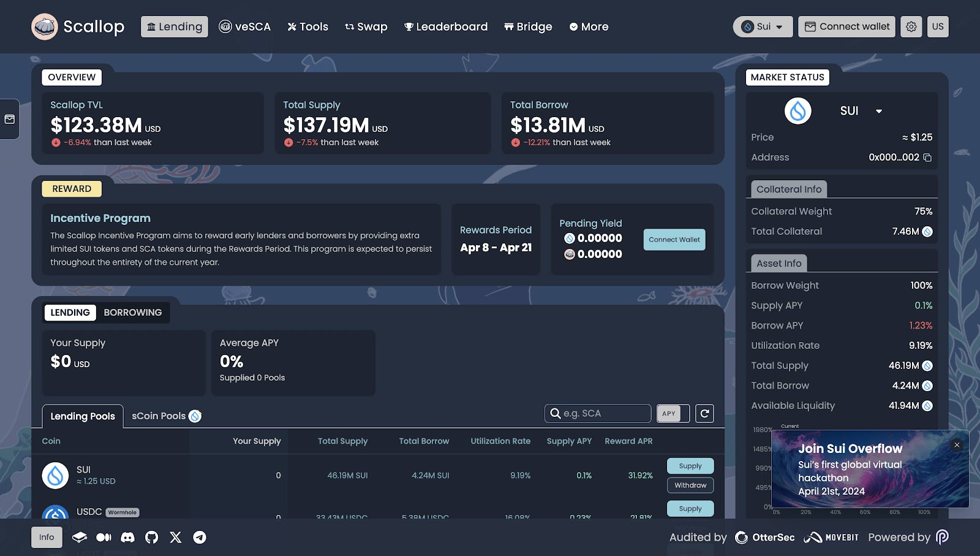Sort by Supply APY column header

[x=569, y=441]
